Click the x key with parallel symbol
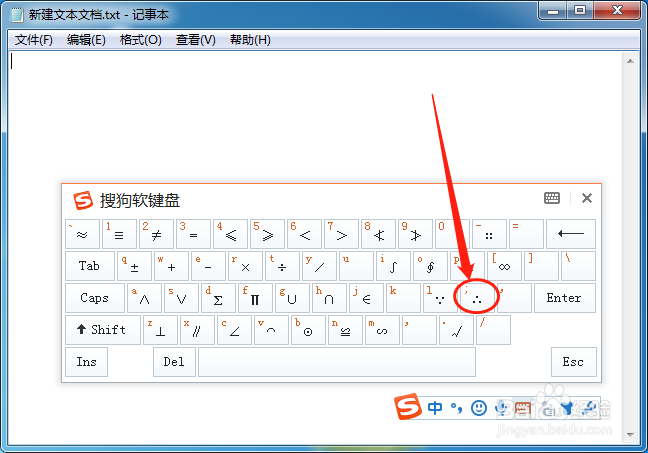This screenshot has width=648, height=453. pyautogui.click(x=197, y=330)
